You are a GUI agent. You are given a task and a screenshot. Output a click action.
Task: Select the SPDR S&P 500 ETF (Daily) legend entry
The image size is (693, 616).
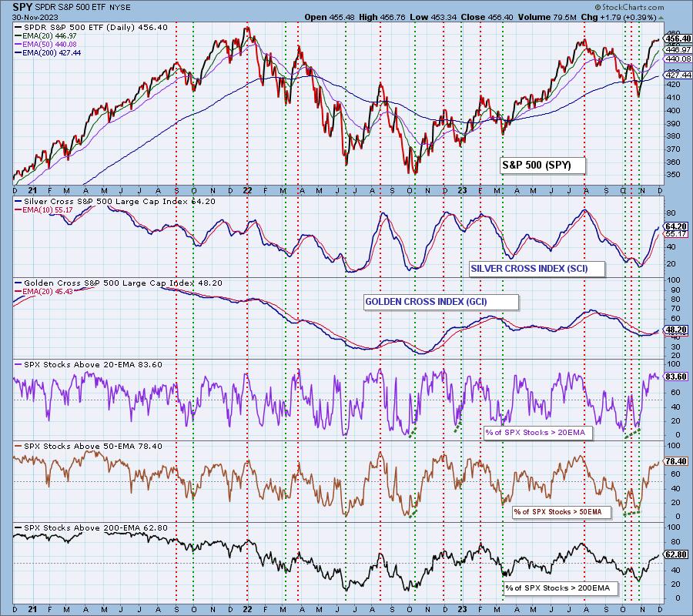point(91,28)
